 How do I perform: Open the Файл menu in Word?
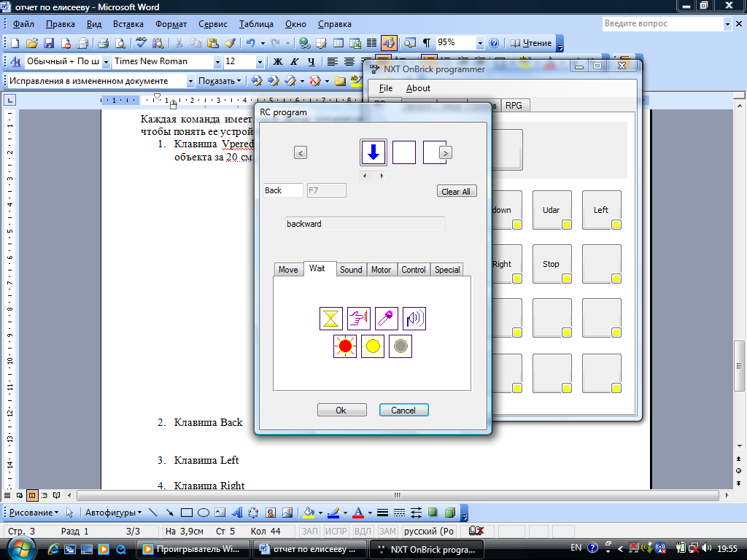(23, 24)
